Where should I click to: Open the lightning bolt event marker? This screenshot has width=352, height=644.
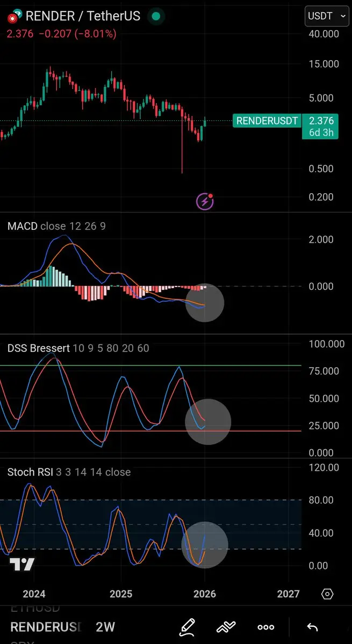pyautogui.click(x=205, y=202)
